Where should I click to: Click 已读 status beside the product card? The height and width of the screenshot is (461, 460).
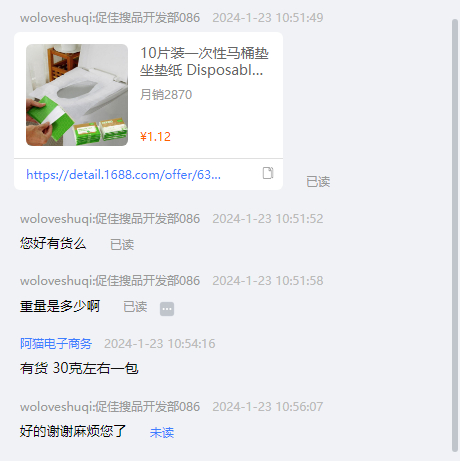pos(318,182)
